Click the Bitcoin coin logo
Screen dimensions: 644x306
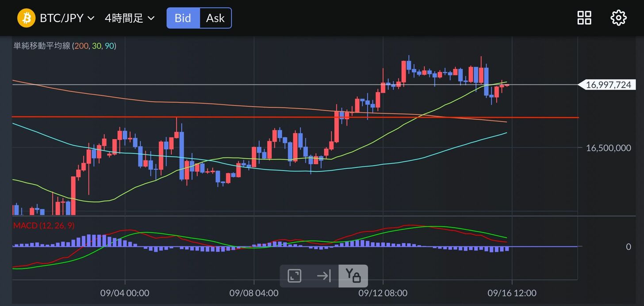click(26, 18)
